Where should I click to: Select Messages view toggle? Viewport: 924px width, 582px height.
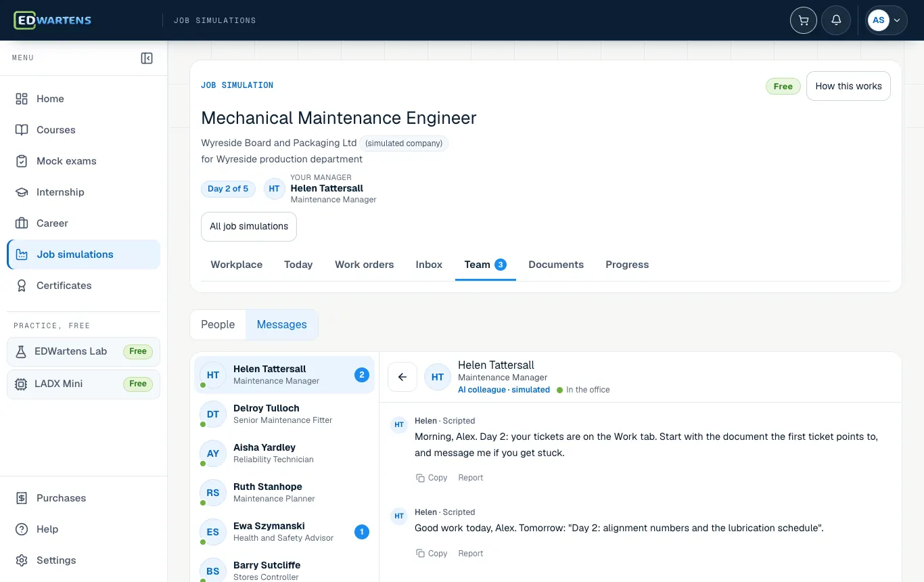tap(281, 325)
